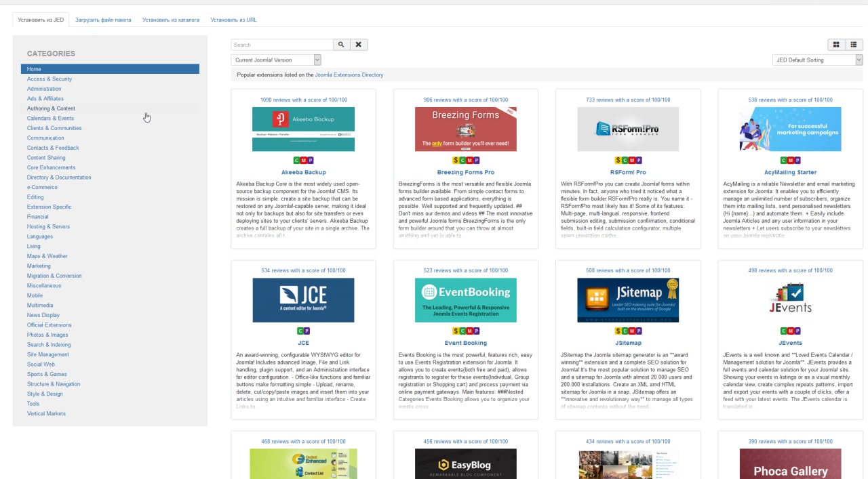Screen dimensions: 868x479
Task: Open the Akeeba Backup title link
Action: coord(303,172)
